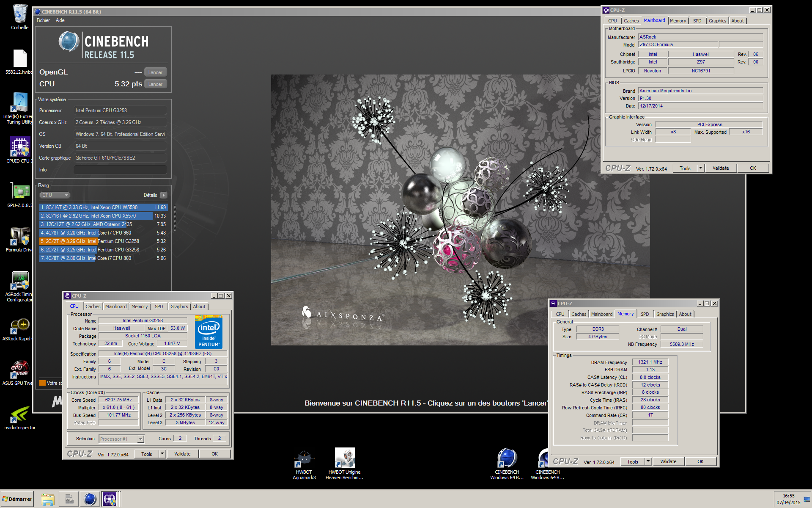The height and width of the screenshot is (508, 812).
Task: Click the Info input field in Cinebench
Action: 120,170
